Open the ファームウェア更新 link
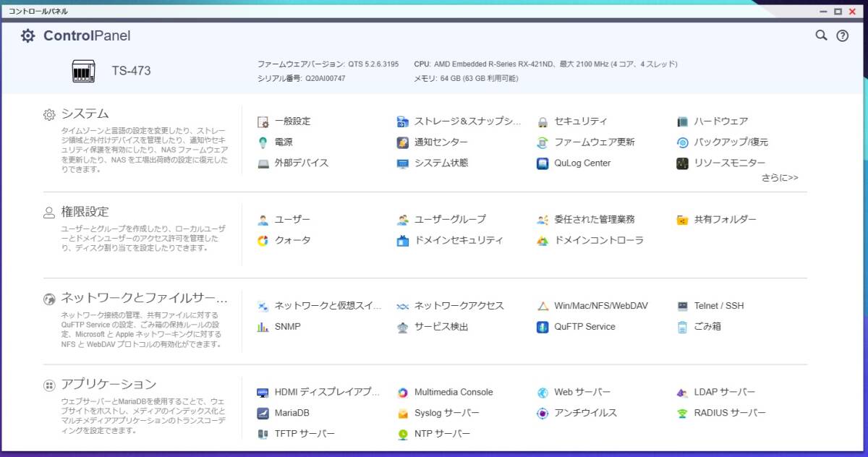Screen dimensions: 868x457 pos(594,142)
